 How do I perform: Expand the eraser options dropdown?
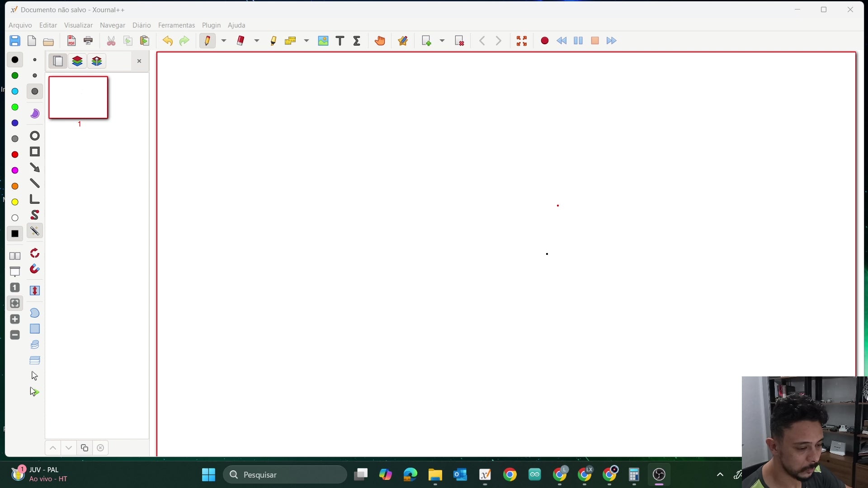(x=257, y=41)
